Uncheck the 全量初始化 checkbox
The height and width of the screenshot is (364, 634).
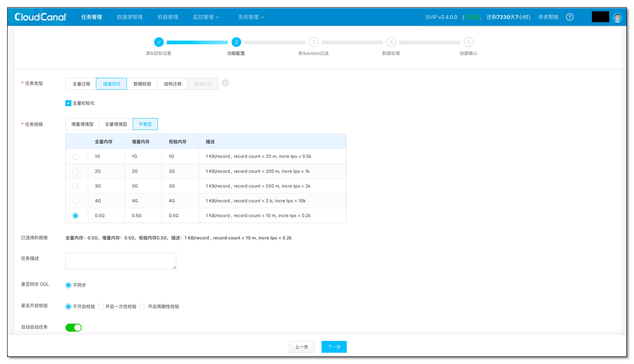coord(68,103)
